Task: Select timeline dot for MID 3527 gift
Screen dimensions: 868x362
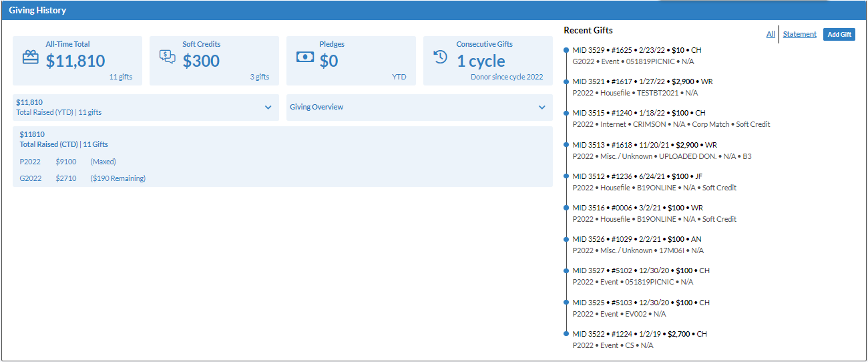Action: click(566, 270)
